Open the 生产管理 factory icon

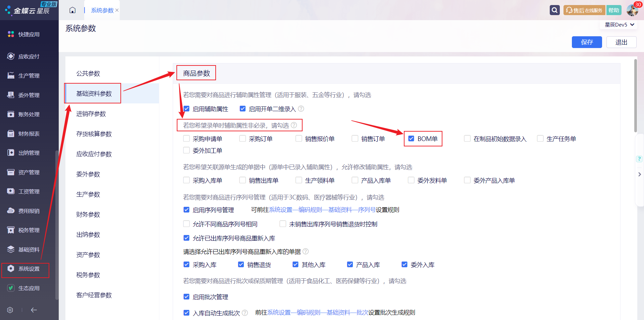pyautogui.click(x=11, y=76)
